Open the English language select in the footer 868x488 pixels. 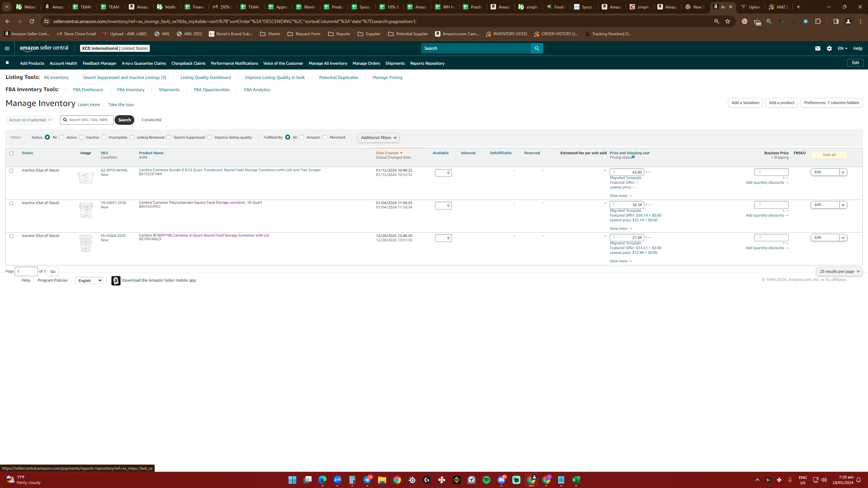point(89,280)
